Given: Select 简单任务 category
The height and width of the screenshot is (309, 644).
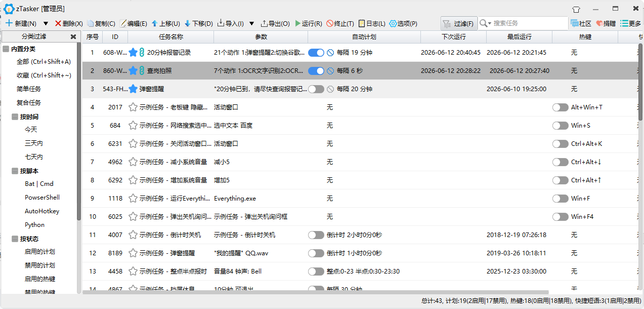Looking at the screenshot, I should [x=29, y=89].
